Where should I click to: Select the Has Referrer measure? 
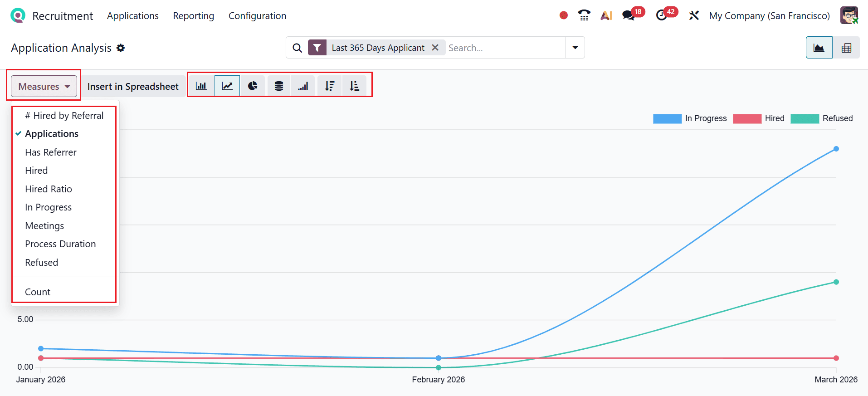(64, 152)
